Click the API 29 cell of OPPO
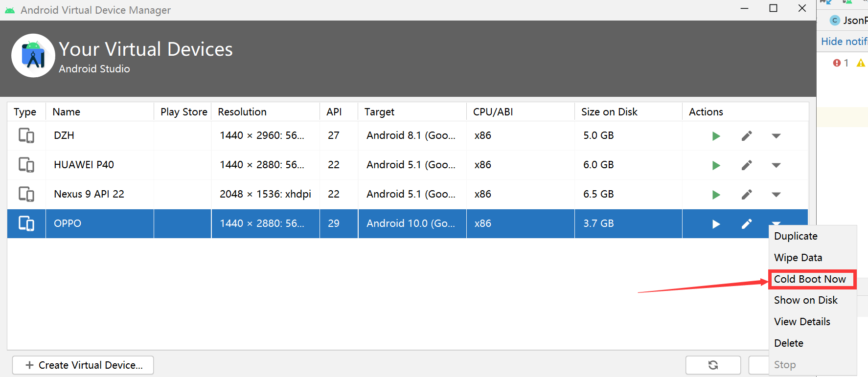The width and height of the screenshot is (868, 377). pyautogui.click(x=339, y=223)
